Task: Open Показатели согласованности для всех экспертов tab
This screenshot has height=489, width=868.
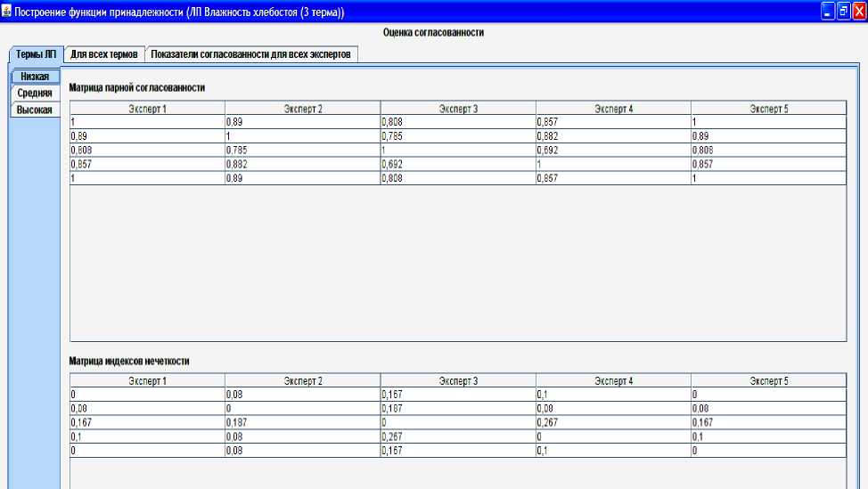Action: point(250,54)
